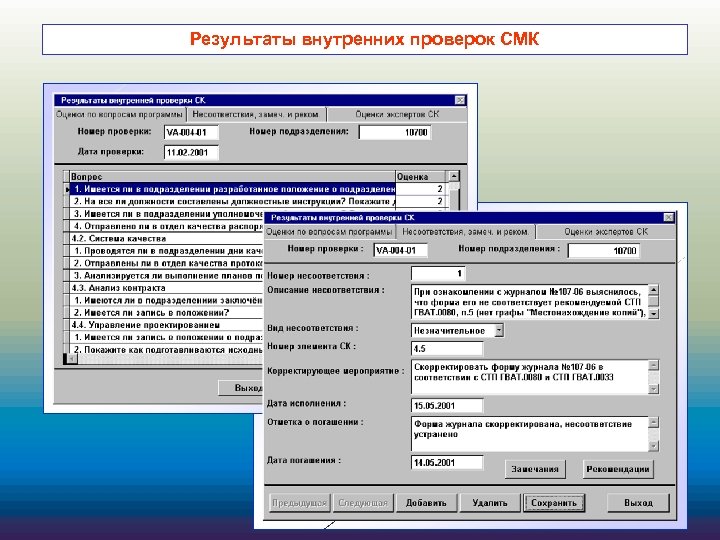Click Номер проверки field in back window
Image resolution: width=720 pixels, height=540 pixels.
(191, 133)
